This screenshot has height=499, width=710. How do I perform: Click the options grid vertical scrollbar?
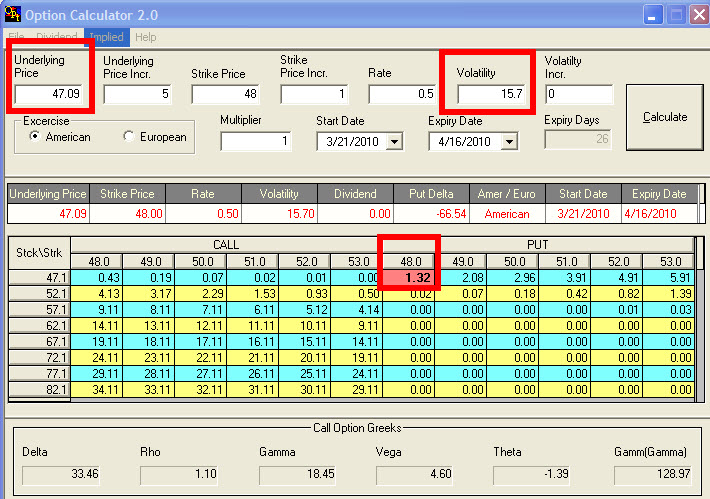[x=699, y=320]
